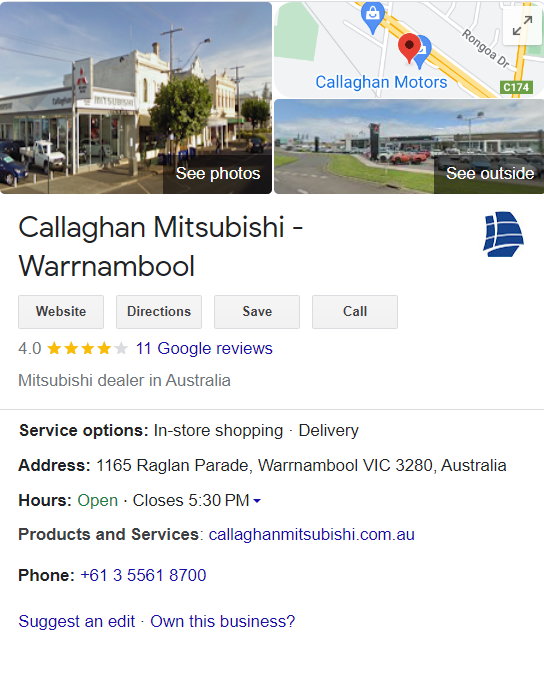The height and width of the screenshot is (684, 544).
Task: Click the phone number +61 3 5561 8700
Action: (144, 575)
